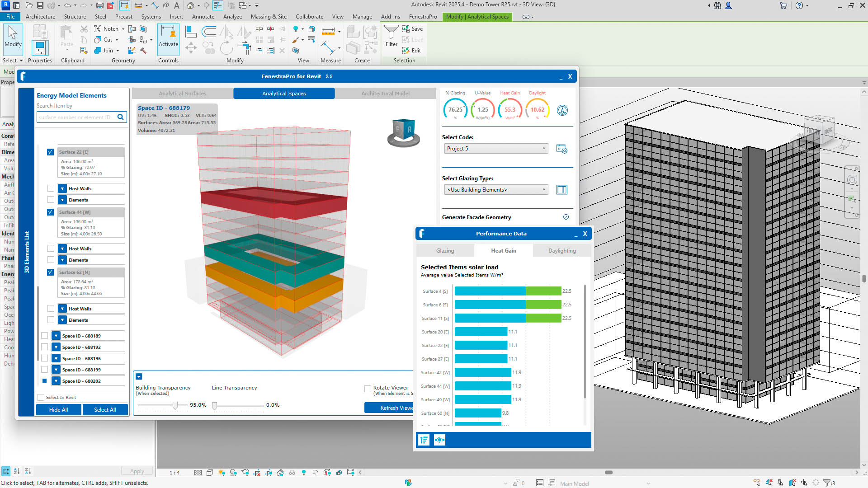Click the surface number search field
Screen dimensions: 868x488
[76, 117]
